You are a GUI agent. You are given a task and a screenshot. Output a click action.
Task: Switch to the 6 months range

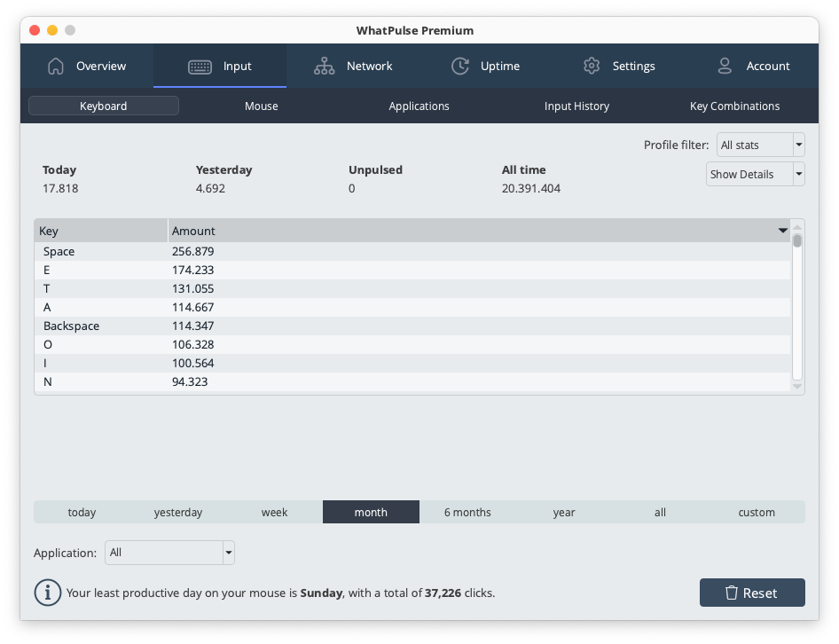467,512
